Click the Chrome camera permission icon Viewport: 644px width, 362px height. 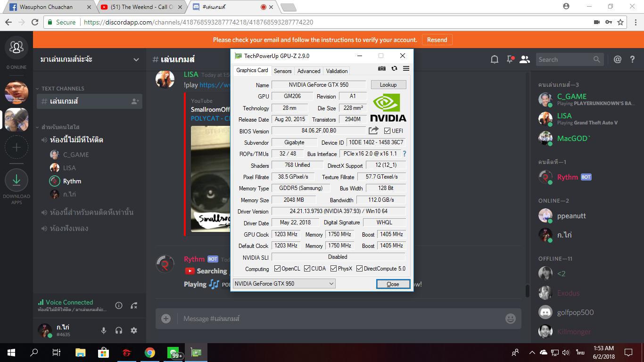click(x=596, y=22)
